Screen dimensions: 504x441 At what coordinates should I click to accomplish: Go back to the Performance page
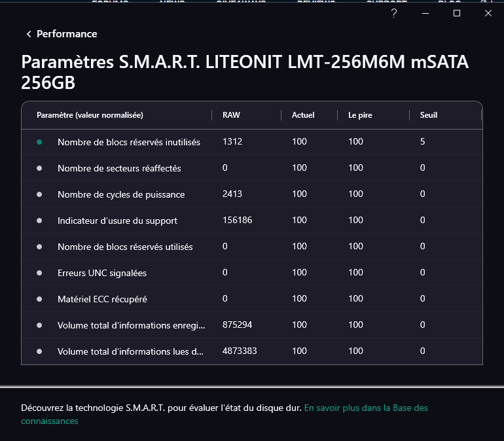click(x=67, y=34)
